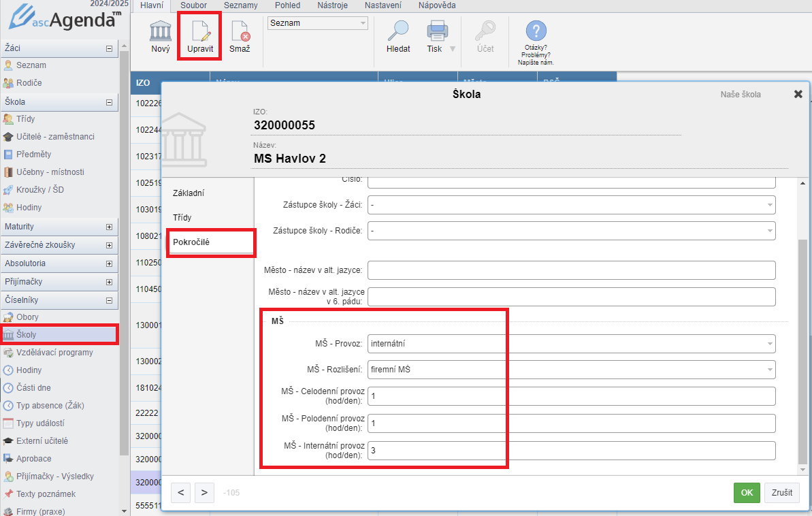Open Kroužky / ŠD sidebar item

click(x=40, y=190)
